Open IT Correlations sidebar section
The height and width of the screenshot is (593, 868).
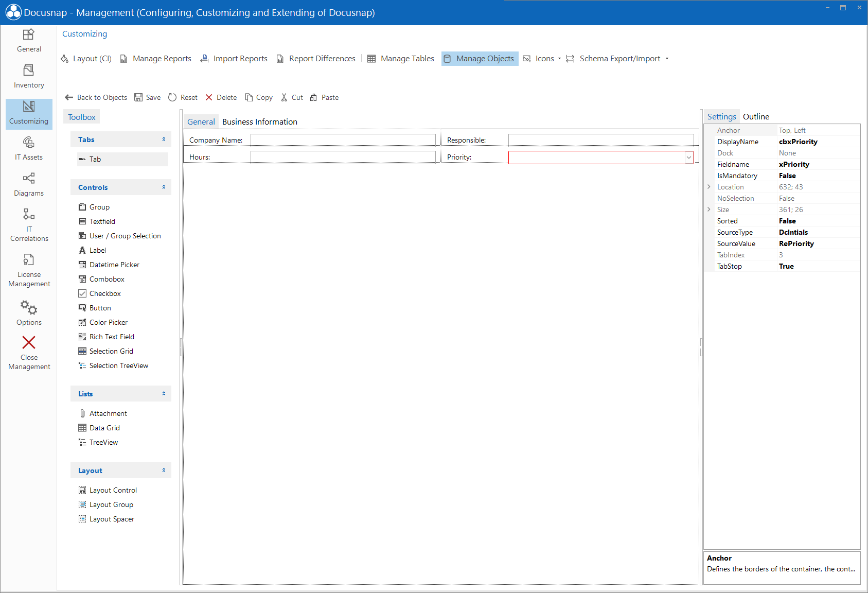tap(29, 225)
